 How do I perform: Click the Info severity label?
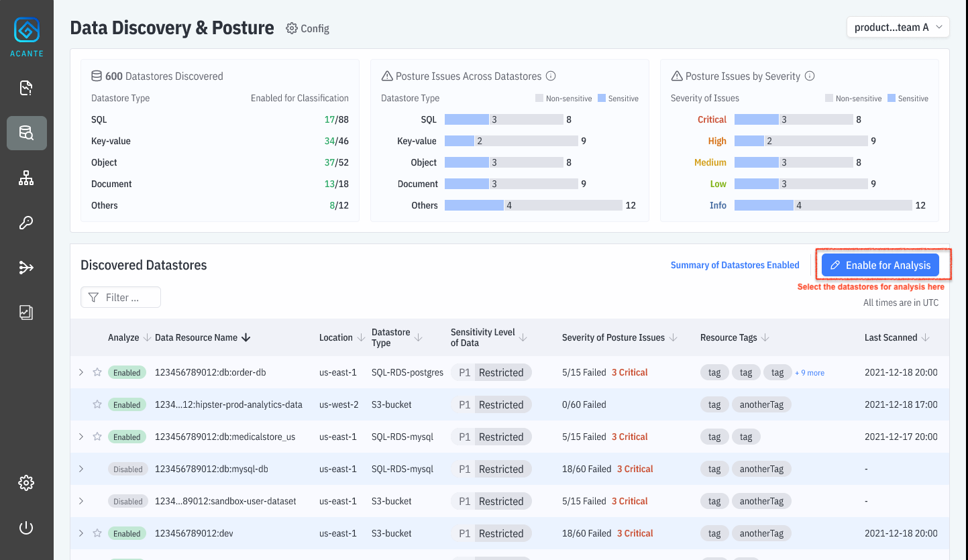click(x=718, y=205)
